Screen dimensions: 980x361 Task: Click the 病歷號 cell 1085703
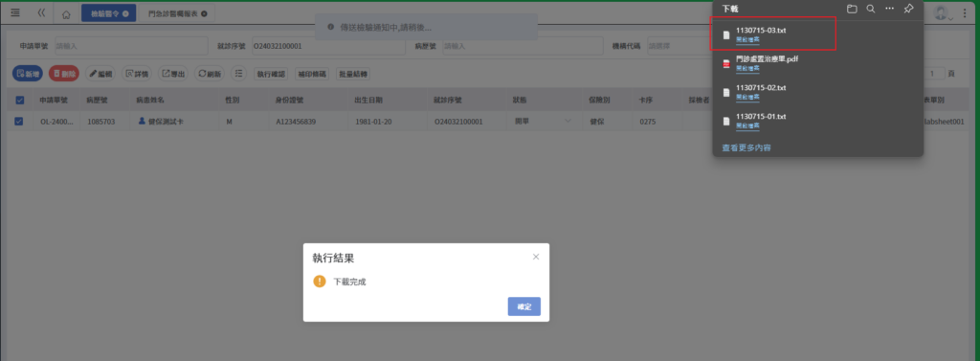(101, 122)
